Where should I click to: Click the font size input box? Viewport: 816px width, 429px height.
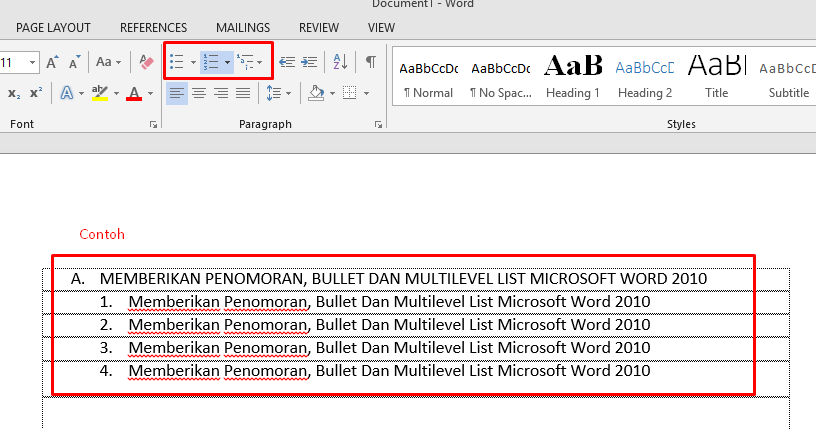(12, 62)
